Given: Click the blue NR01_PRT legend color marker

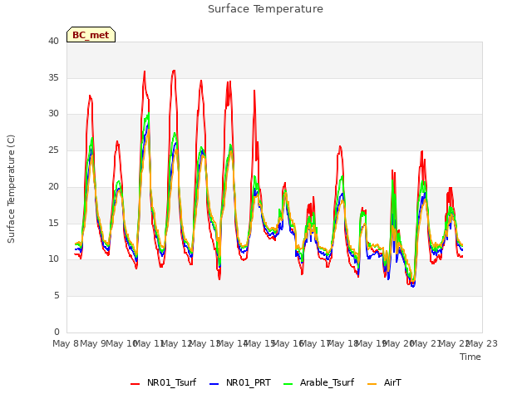Looking at the screenshot, I should [x=214, y=384].
